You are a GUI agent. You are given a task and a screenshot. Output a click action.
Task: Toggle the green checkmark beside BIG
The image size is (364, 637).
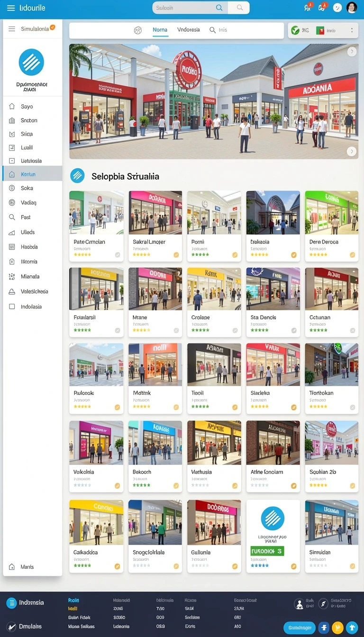(x=295, y=30)
